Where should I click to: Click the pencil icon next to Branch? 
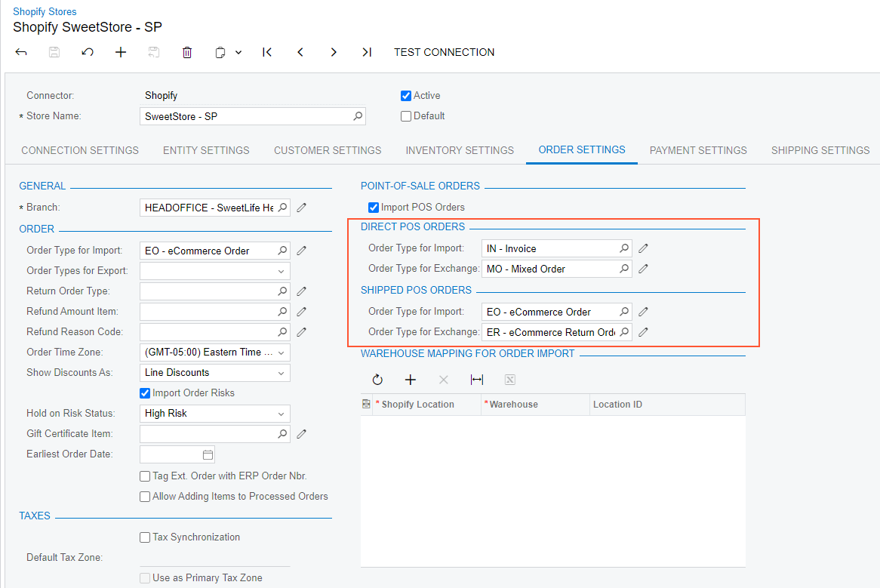pos(301,208)
